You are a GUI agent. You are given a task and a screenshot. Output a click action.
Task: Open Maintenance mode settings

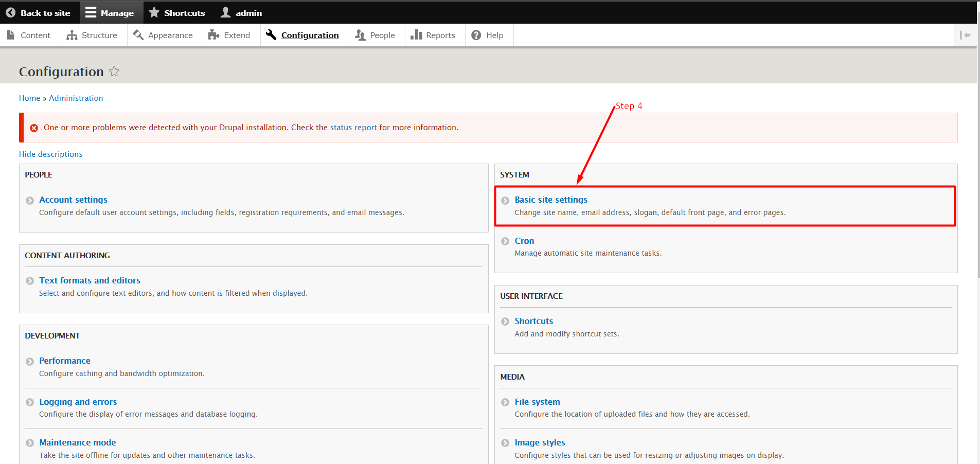coord(77,442)
